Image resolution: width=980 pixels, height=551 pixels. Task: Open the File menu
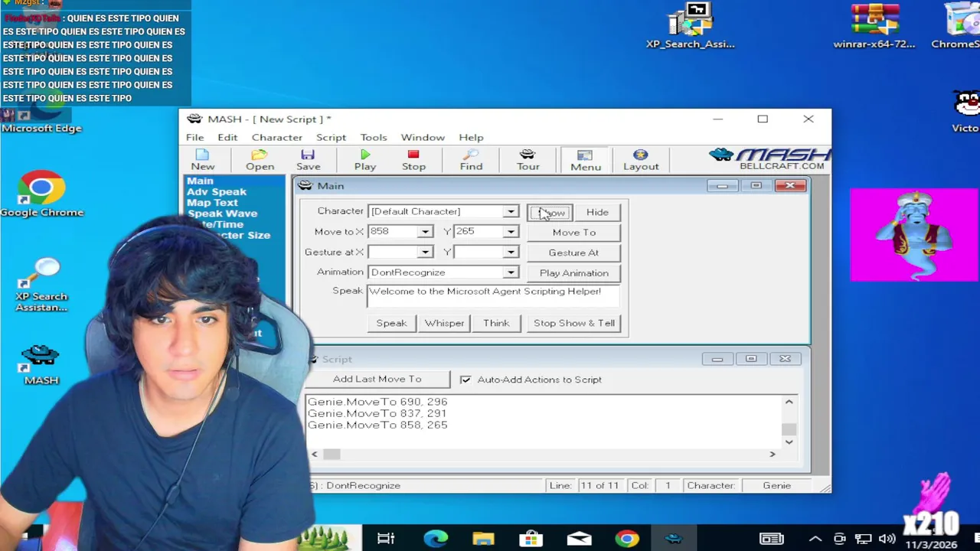pyautogui.click(x=194, y=137)
